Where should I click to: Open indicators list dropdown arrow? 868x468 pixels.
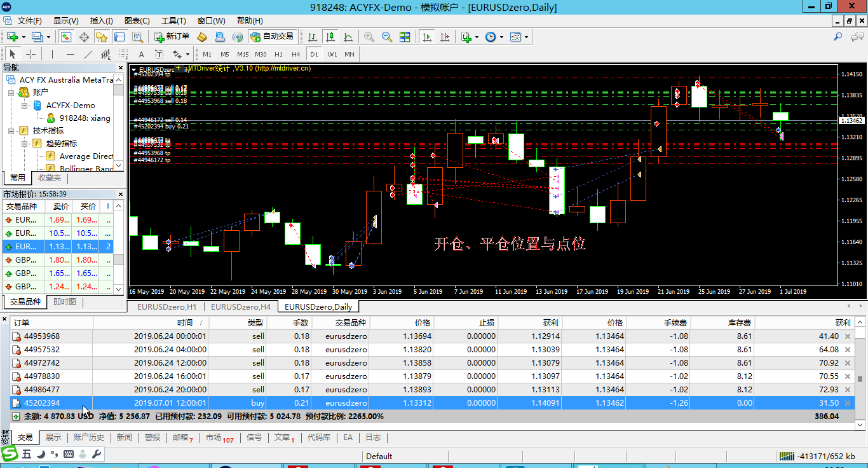(477, 37)
